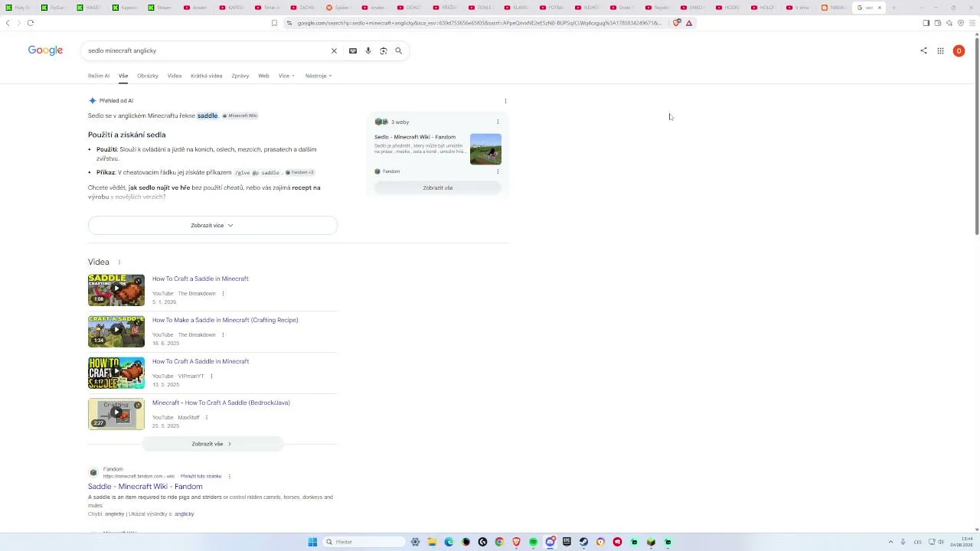Expand the Nástroje tools dropdown
980x551 pixels.
(x=318, y=76)
